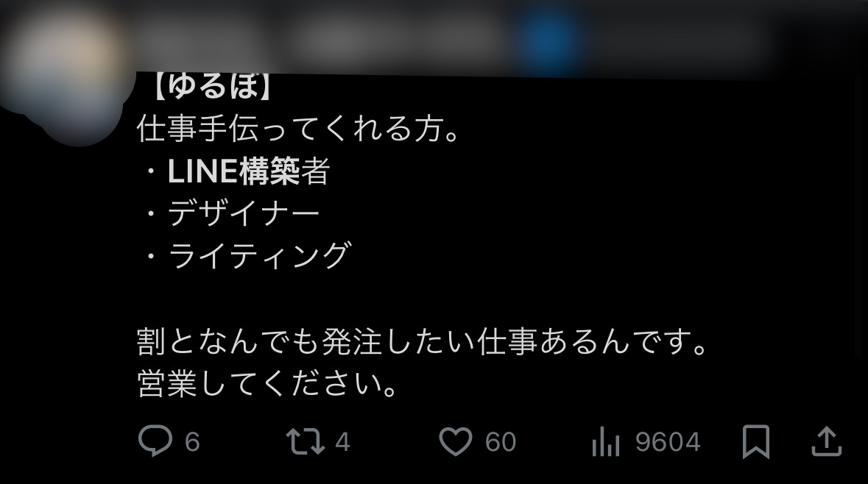Click the bold LINE構築者 bullet

tap(248, 171)
